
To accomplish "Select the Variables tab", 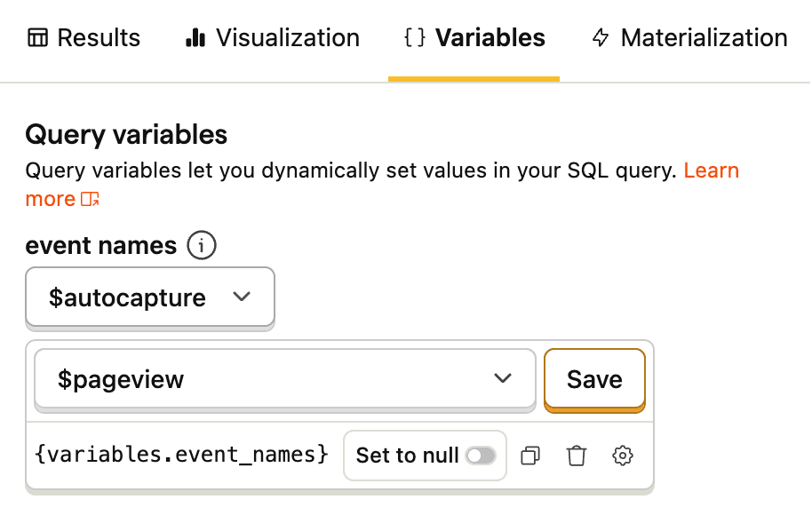I will click(474, 38).
